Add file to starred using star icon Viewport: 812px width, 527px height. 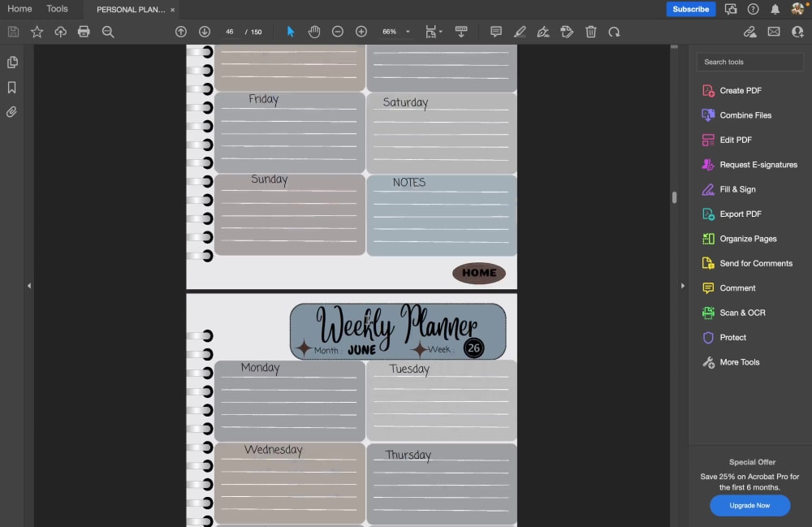37,32
